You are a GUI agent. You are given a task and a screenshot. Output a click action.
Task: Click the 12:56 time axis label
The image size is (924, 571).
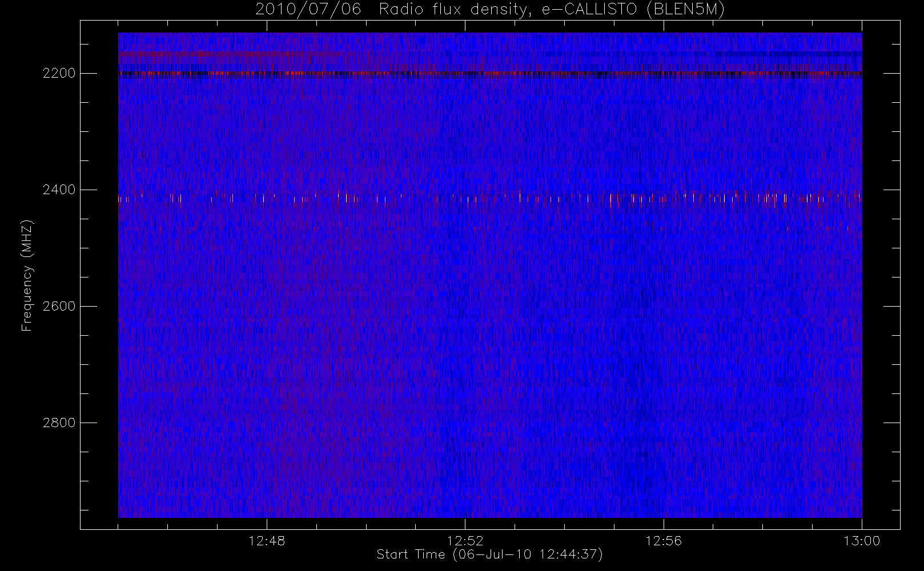coord(664,541)
